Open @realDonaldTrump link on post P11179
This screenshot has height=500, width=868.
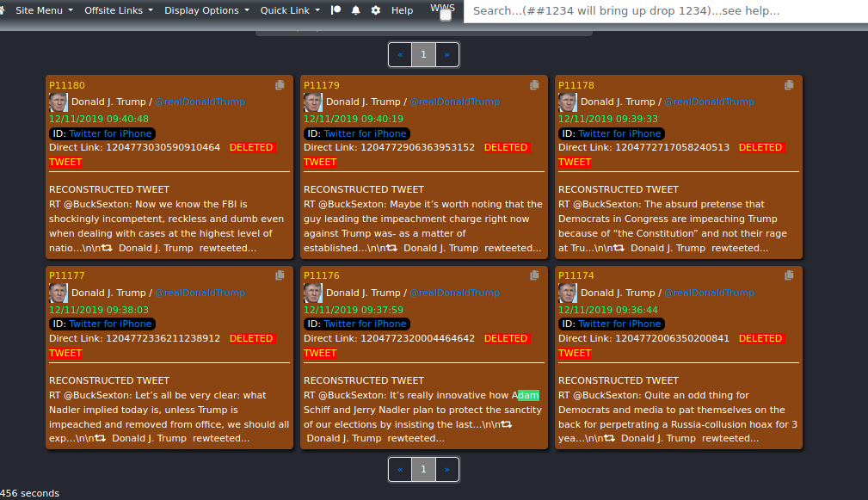(455, 102)
